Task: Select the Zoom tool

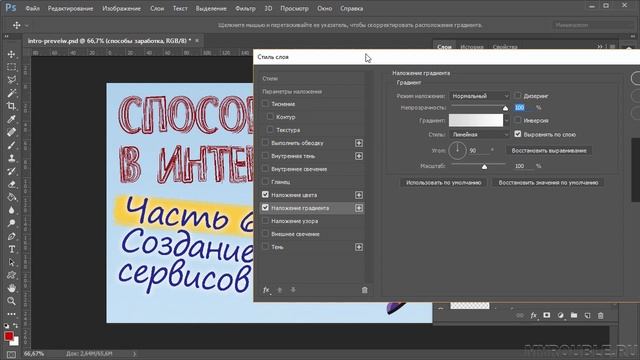Action: pos(11,301)
